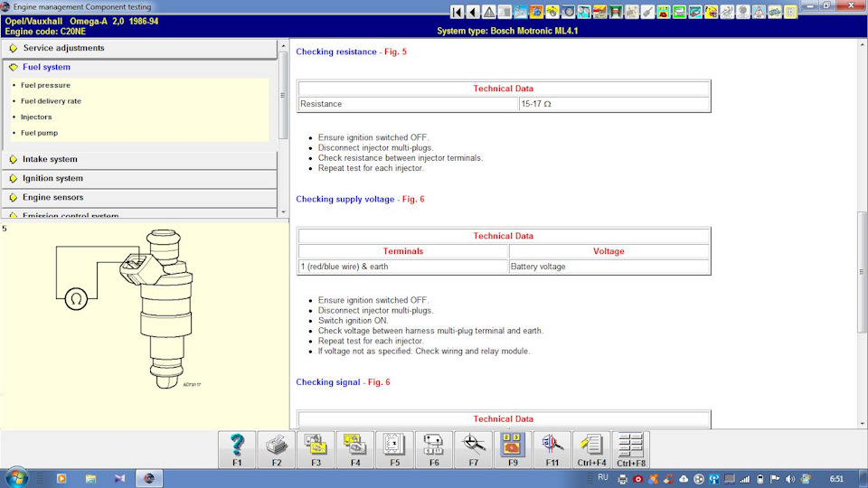Screen dimensions: 868x488
Task: Select Injectors item
Action: (x=36, y=117)
